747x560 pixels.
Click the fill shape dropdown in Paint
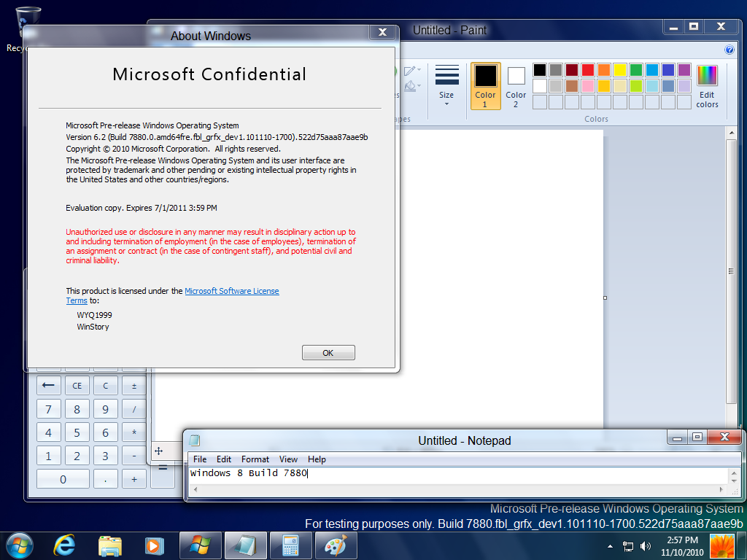[x=413, y=86]
